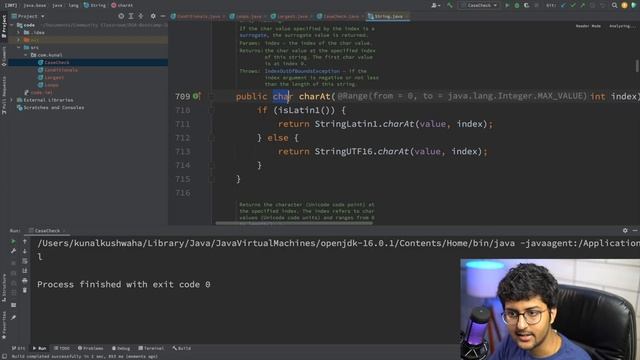Screen dimensions: 640x360
Task: Switch to Conditionals.java editor tab
Action: point(198,16)
